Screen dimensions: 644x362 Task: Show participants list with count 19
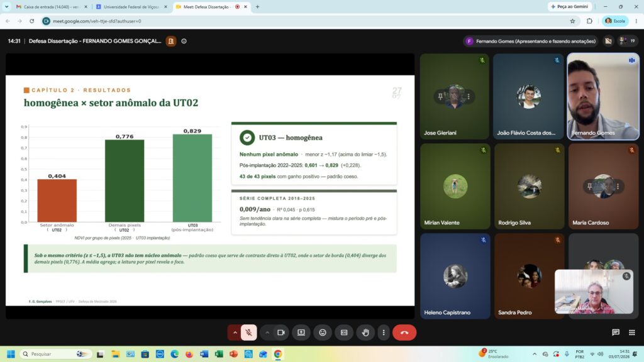pos(628,41)
